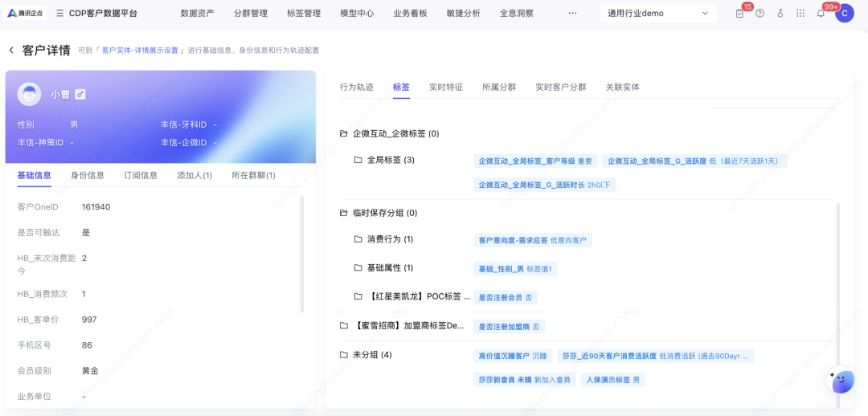Viewport: 868px width, 416px height.
Task: Open 敏捷分析 in the top navigation
Action: (464, 14)
